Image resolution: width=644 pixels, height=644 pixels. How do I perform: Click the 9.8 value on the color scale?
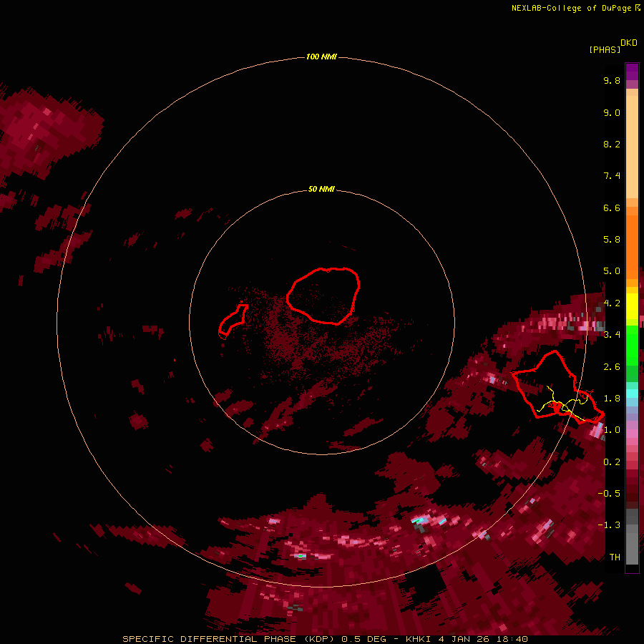(612, 80)
